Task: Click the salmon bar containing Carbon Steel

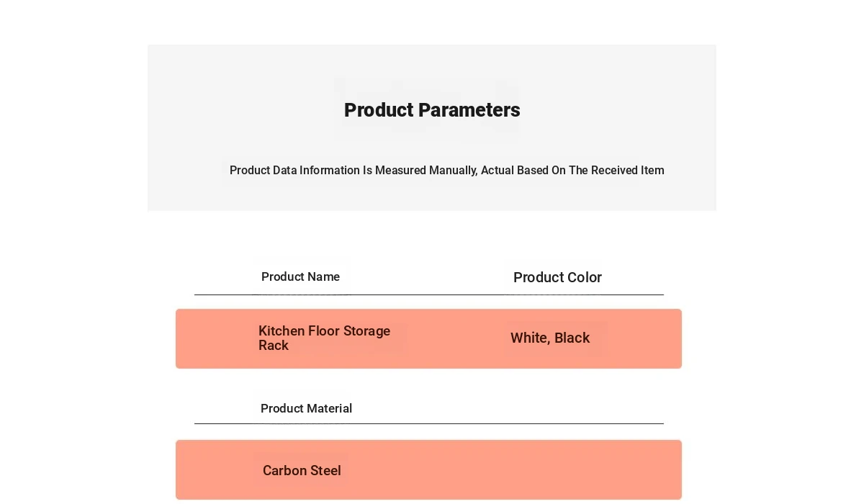Action: click(x=428, y=470)
